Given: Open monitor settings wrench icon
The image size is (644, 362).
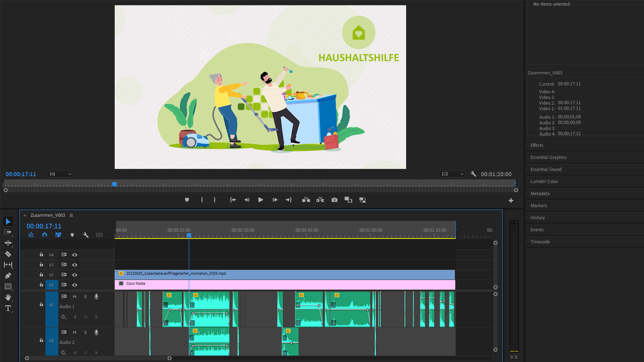Looking at the screenshot, I should coord(473,174).
